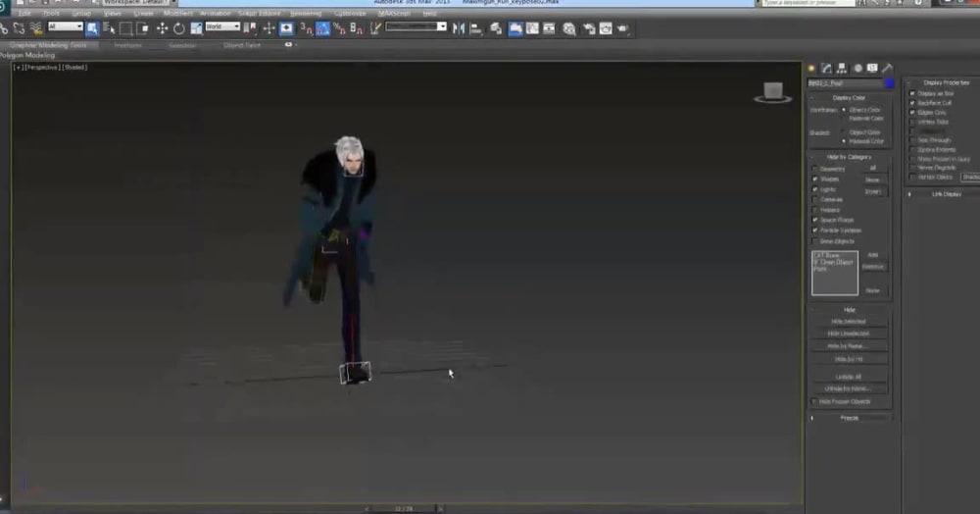Screen dimensions: 980x514
Task: Enable Hide Frozen Objects checkbox
Action: [x=814, y=401]
